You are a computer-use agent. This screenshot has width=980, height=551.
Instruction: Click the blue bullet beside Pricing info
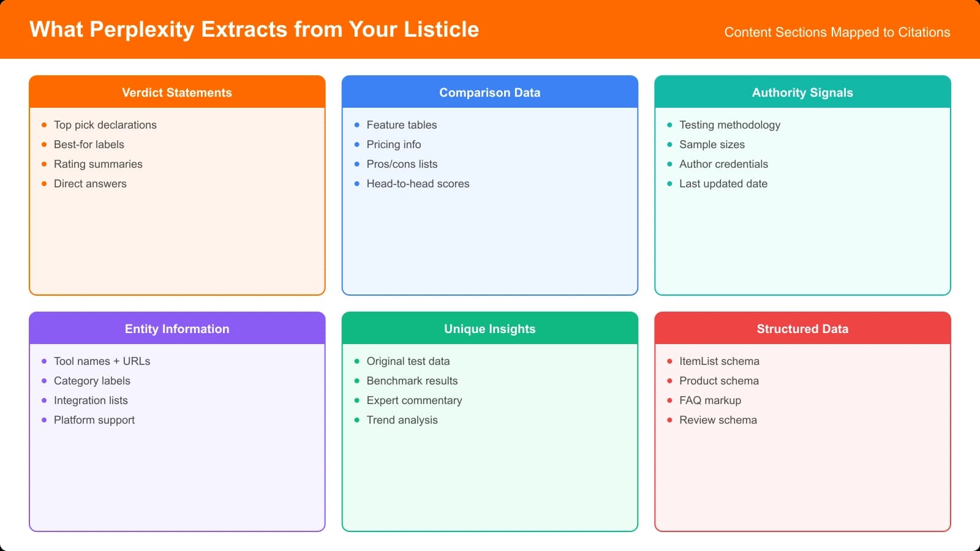(x=357, y=144)
